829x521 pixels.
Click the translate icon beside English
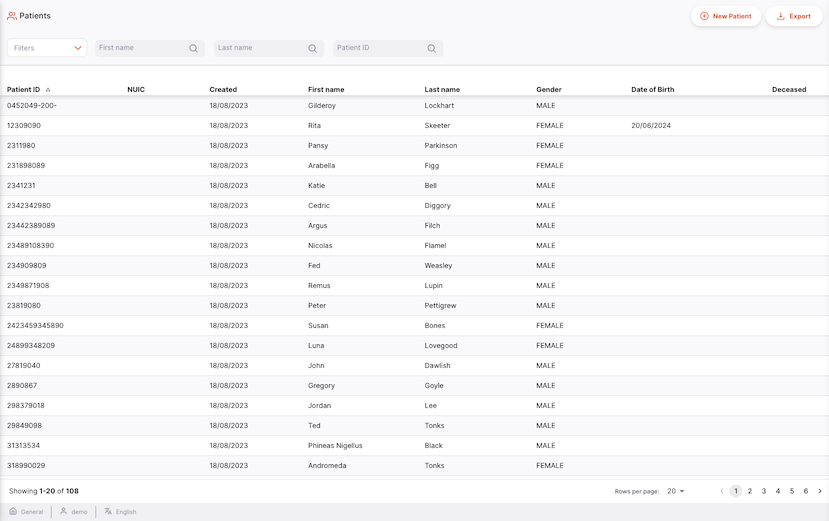[108, 511]
